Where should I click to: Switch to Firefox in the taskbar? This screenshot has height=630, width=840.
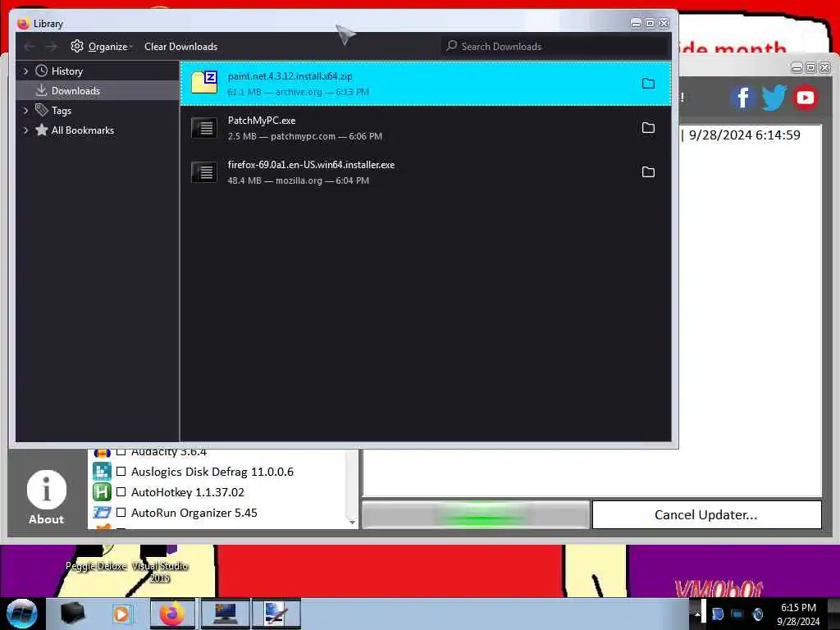(x=172, y=614)
